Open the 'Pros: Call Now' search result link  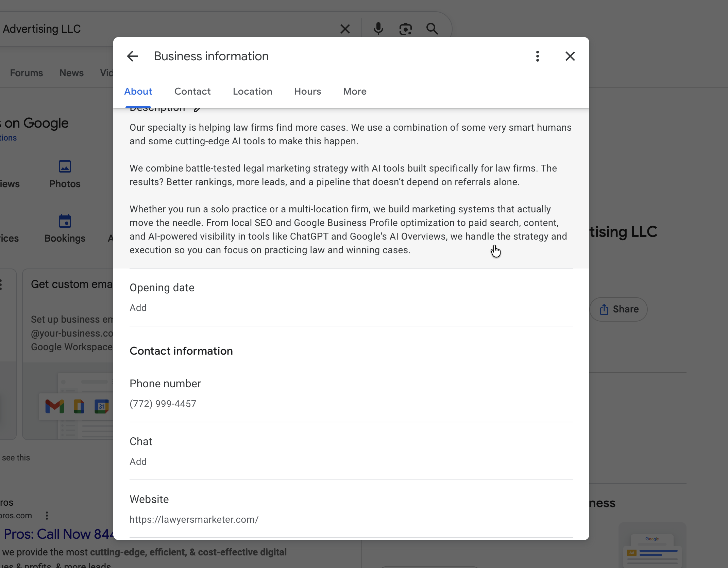point(58,534)
